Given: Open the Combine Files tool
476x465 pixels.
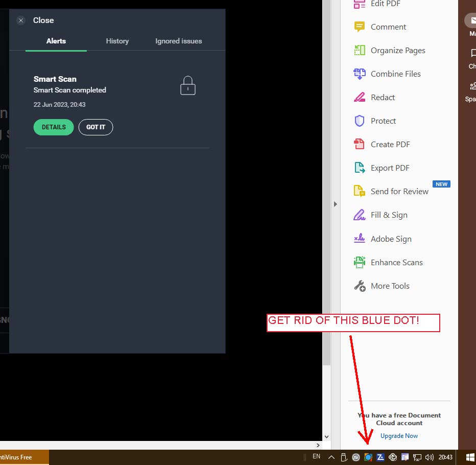Looking at the screenshot, I should (x=396, y=74).
